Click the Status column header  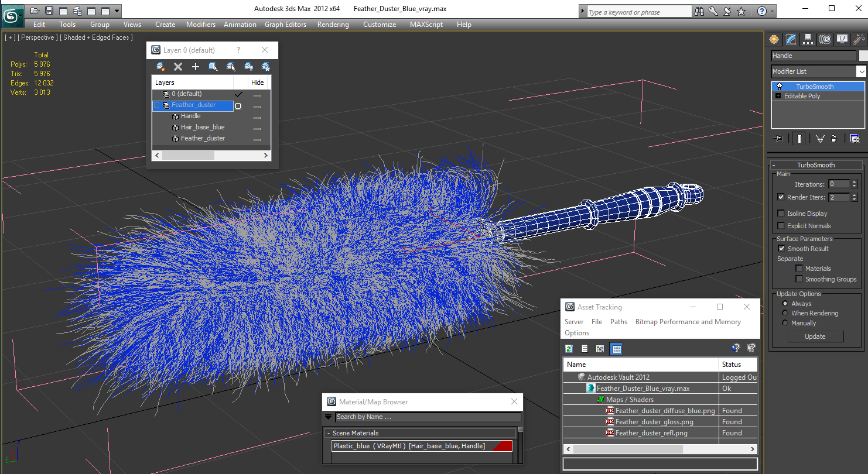point(739,364)
